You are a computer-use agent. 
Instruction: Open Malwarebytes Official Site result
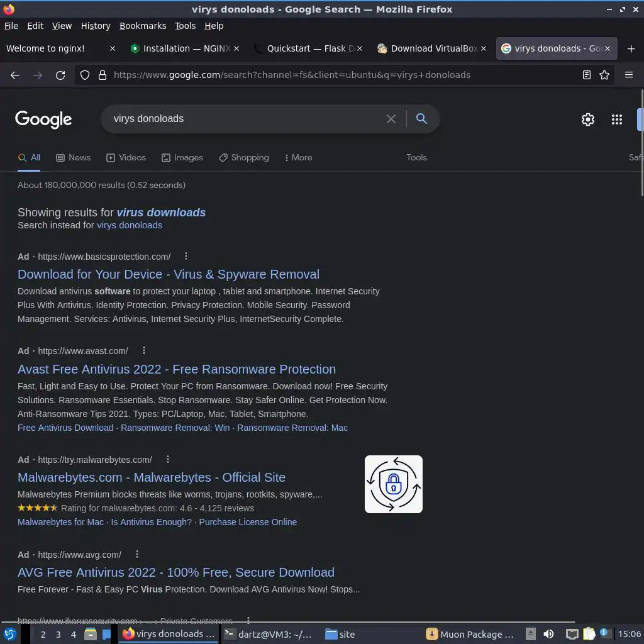152,477
